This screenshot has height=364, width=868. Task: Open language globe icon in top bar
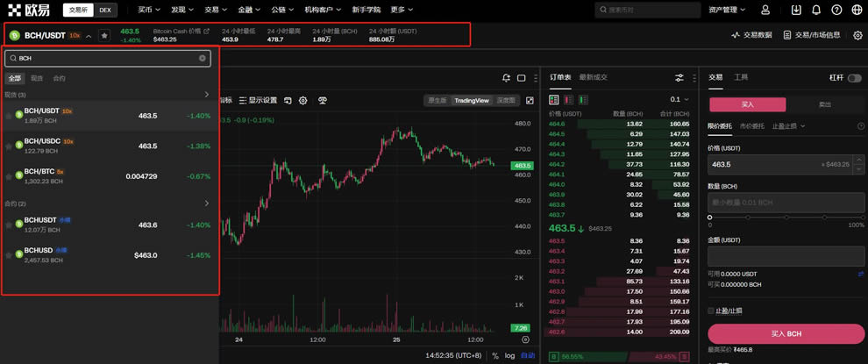(857, 11)
